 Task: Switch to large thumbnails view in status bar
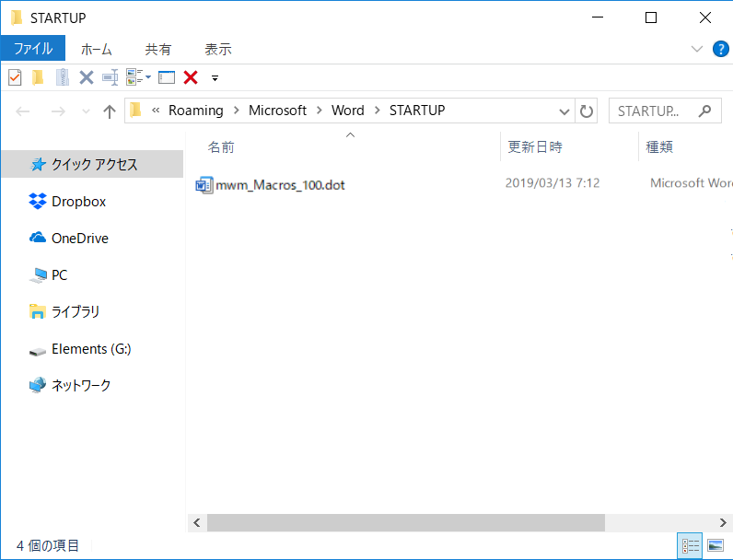[715, 546]
